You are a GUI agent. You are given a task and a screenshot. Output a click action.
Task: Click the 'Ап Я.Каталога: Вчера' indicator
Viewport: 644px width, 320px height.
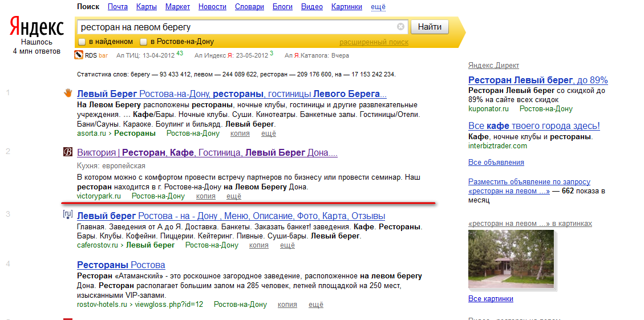[317, 55]
